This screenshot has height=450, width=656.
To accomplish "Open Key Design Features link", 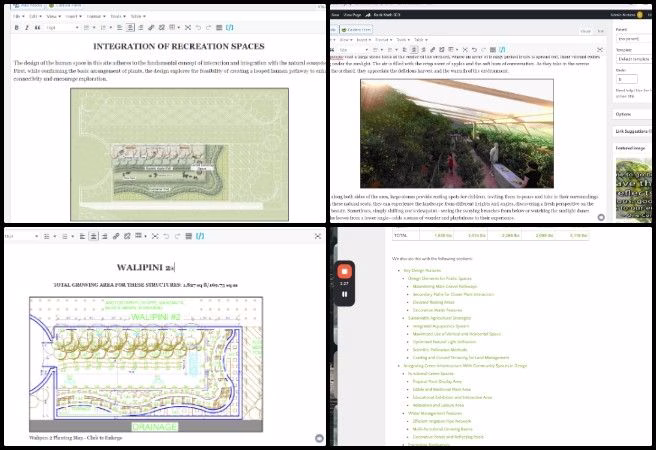I will coord(422,271).
